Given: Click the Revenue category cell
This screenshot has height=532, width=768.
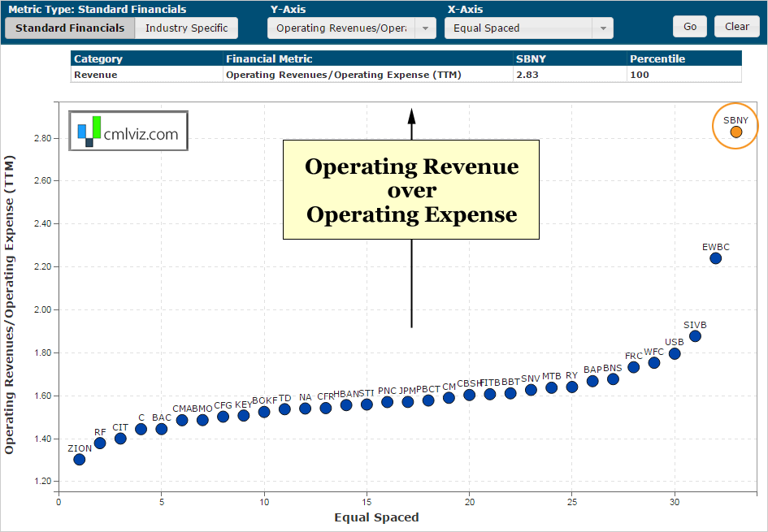Looking at the screenshot, I should (x=147, y=75).
